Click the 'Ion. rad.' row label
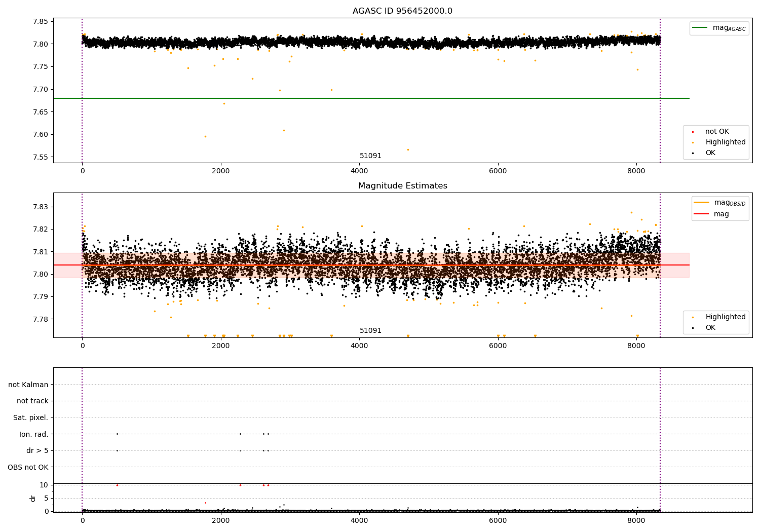 pyautogui.click(x=34, y=434)
